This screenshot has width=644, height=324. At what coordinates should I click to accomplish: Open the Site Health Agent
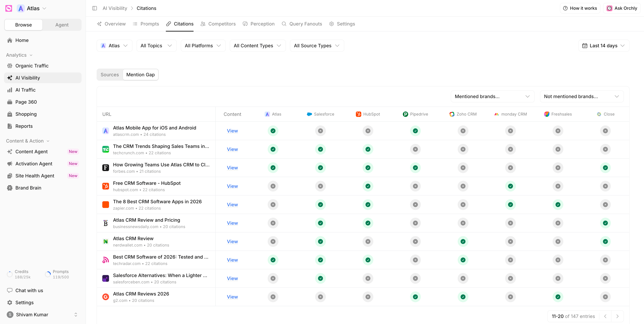[43, 176]
